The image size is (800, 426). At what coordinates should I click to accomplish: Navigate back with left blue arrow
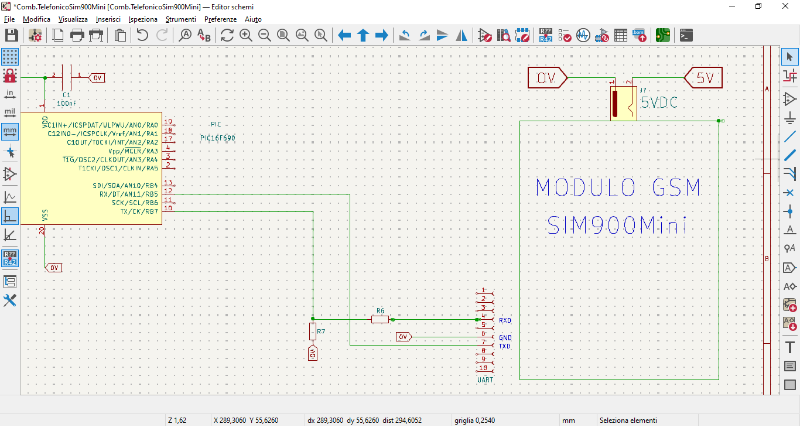[344, 35]
